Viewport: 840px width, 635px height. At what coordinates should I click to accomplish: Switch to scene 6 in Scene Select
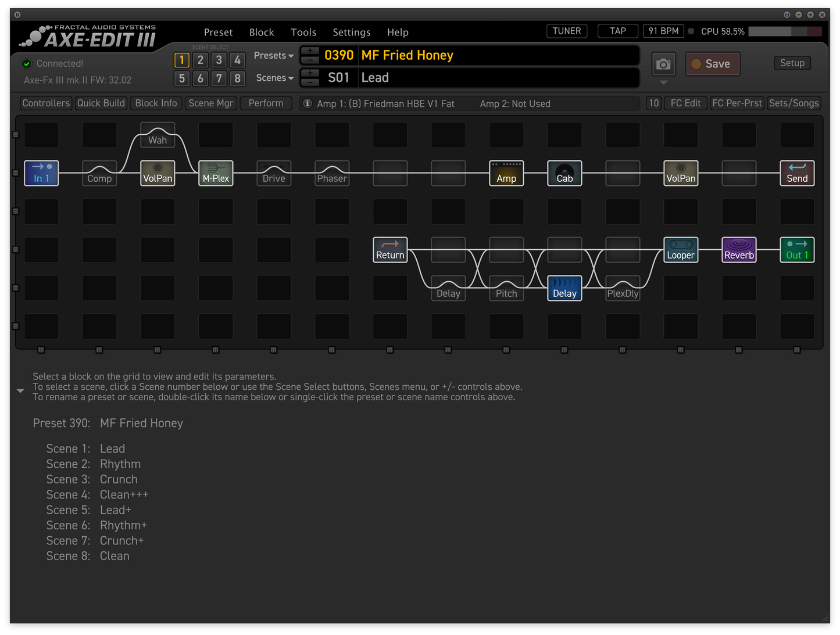pos(201,78)
